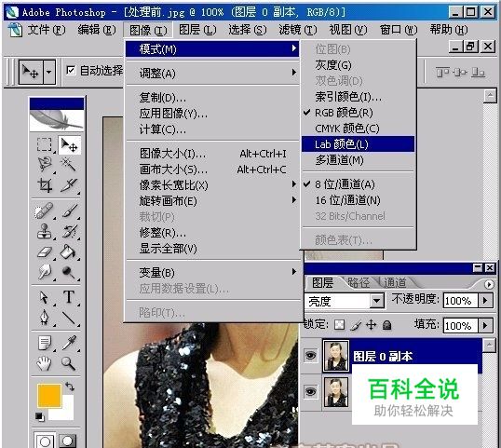
Task: Select the Notes tool
Action: (45, 343)
